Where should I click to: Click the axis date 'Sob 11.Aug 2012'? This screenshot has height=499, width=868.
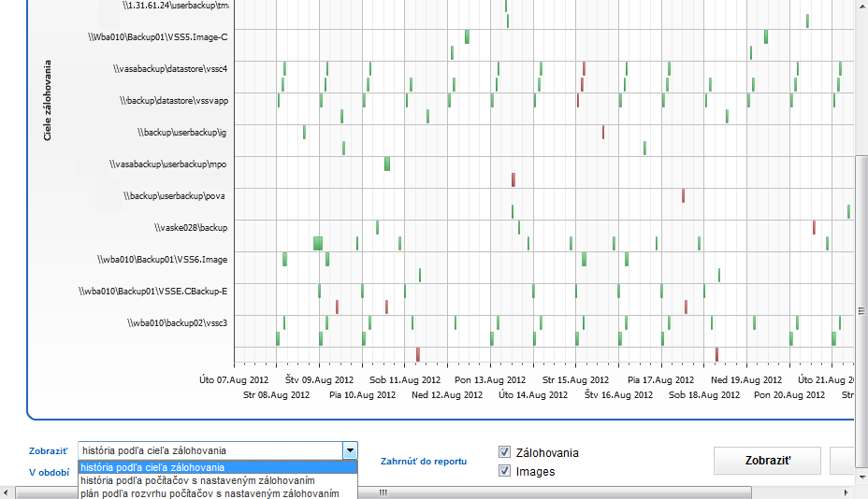tap(405, 380)
